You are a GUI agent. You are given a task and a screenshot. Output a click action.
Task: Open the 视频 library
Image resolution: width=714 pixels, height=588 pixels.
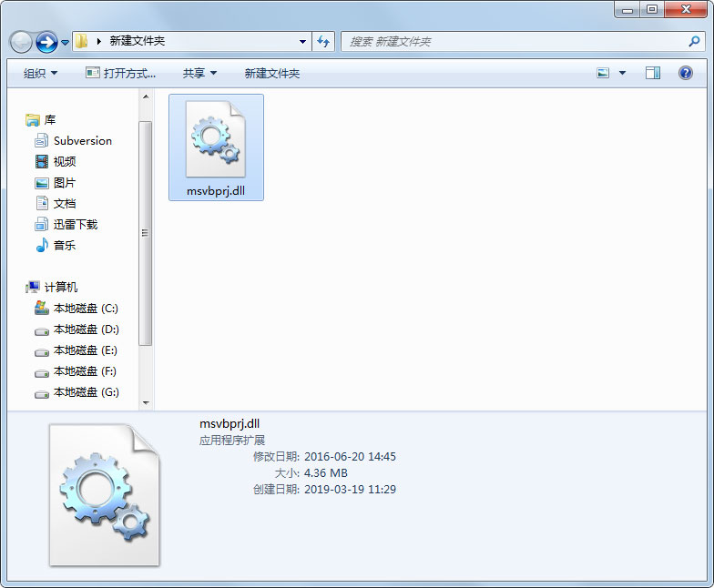coord(64,162)
